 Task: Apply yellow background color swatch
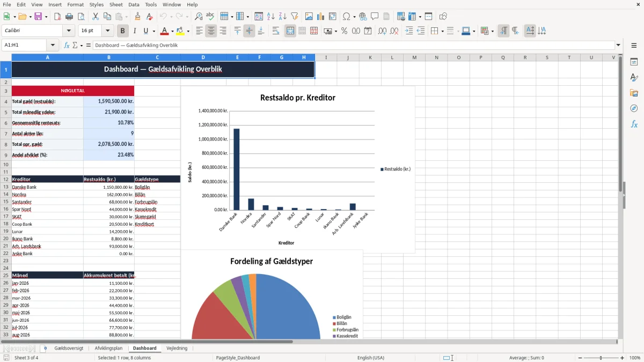click(181, 31)
